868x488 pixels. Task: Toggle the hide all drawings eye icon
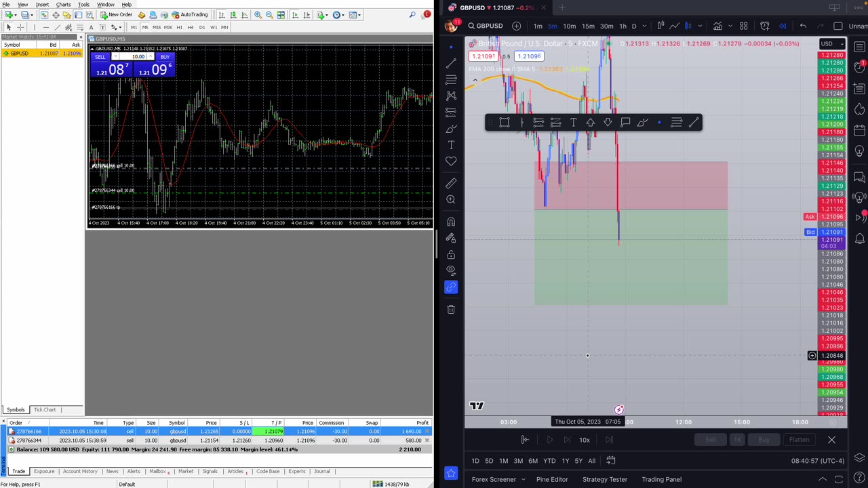(451, 270)
